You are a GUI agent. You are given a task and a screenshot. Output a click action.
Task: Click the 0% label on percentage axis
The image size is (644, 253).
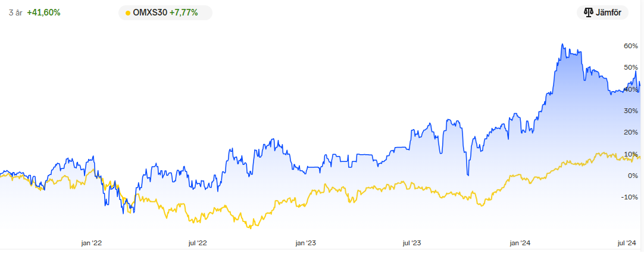633,176
